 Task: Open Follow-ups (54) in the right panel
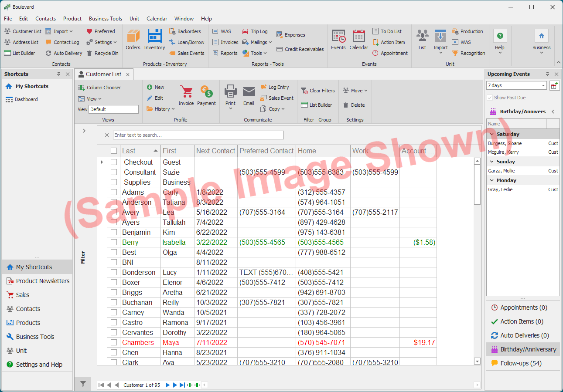(521, 363)
